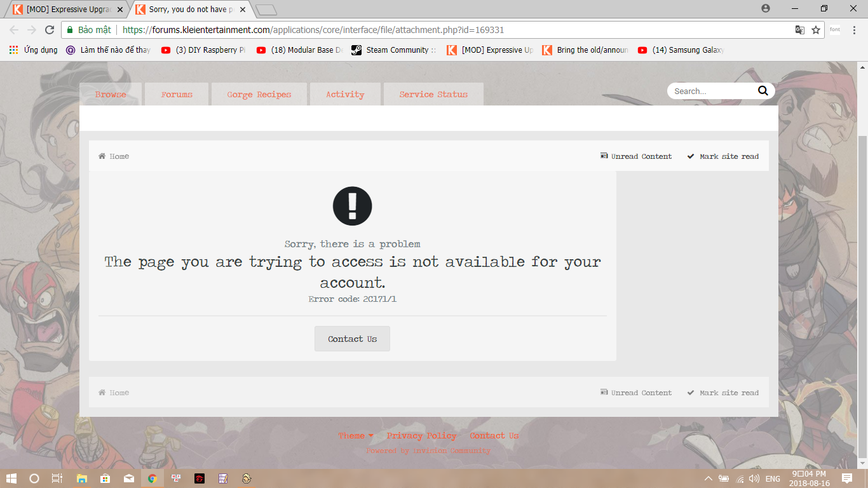Viewport: 868px width, 488px height.
Task: Click inside the Search input field
Action: pos(712,91)
